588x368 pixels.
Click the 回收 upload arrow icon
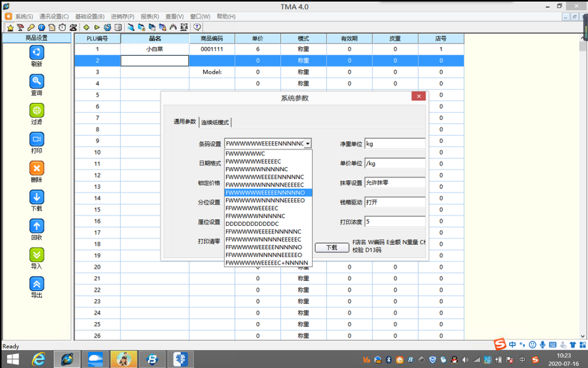pyautogui.click(x=36, y=226)
